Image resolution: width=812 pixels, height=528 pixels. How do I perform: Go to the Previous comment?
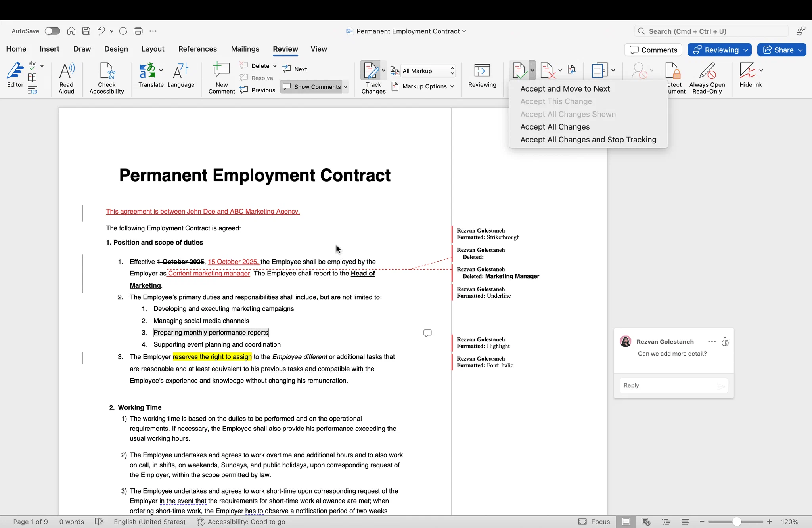(x=258, y=90)
